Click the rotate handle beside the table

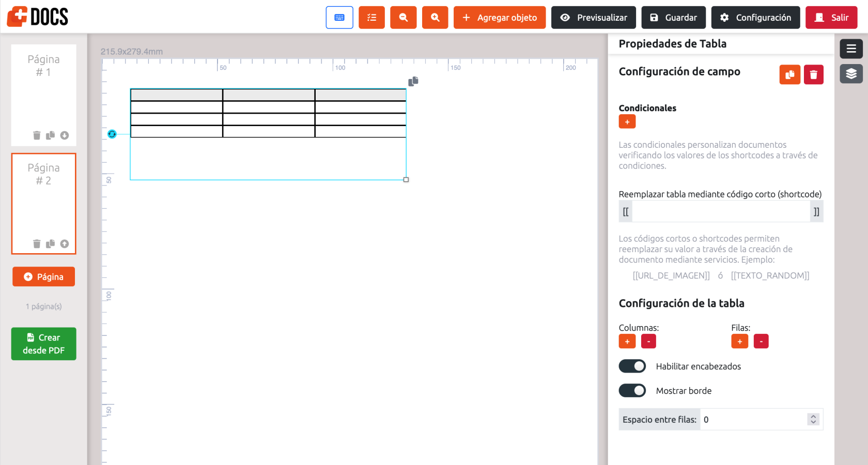click(112, 134)
